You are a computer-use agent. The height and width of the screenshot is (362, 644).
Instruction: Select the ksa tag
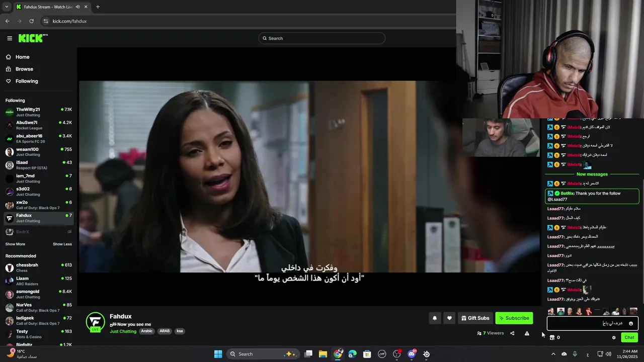tap(180, 331)
